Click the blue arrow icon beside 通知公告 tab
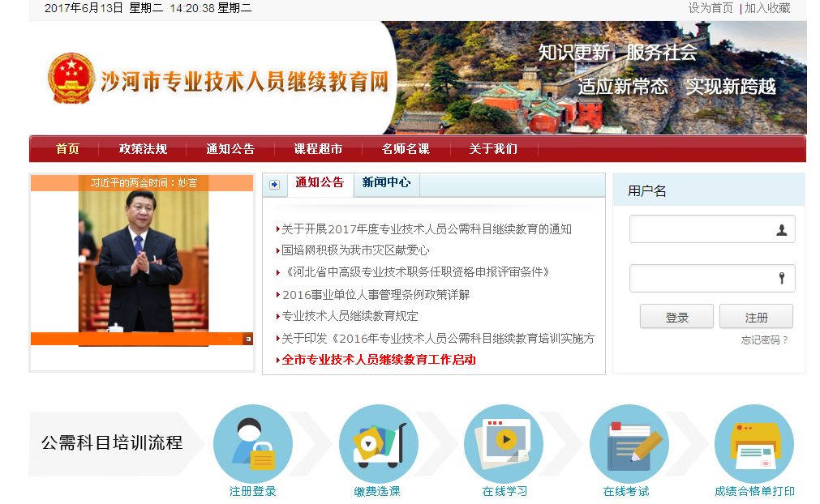The image size is (820, 504). point(274,185)
